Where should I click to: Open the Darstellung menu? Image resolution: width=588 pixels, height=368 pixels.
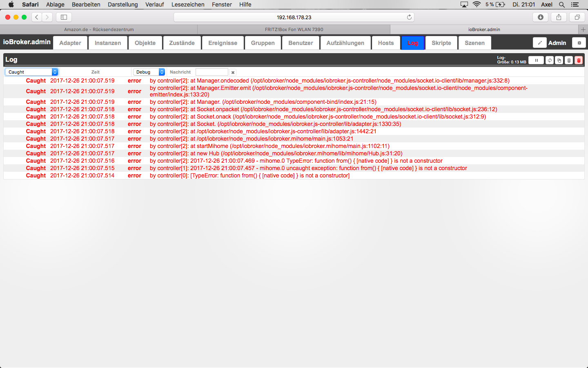123,4
